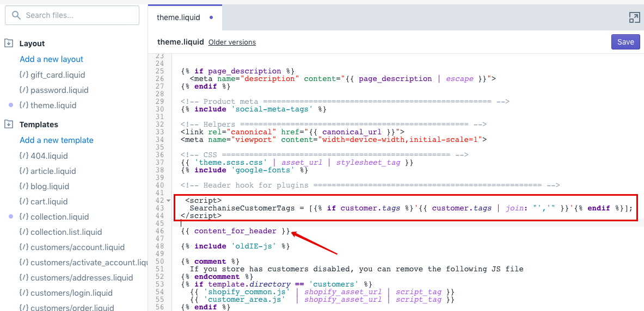This screenshot has height=311, width=644.
Task: Click the liquid file icon beside customers/account.liquid
Action: click(24, 247)
